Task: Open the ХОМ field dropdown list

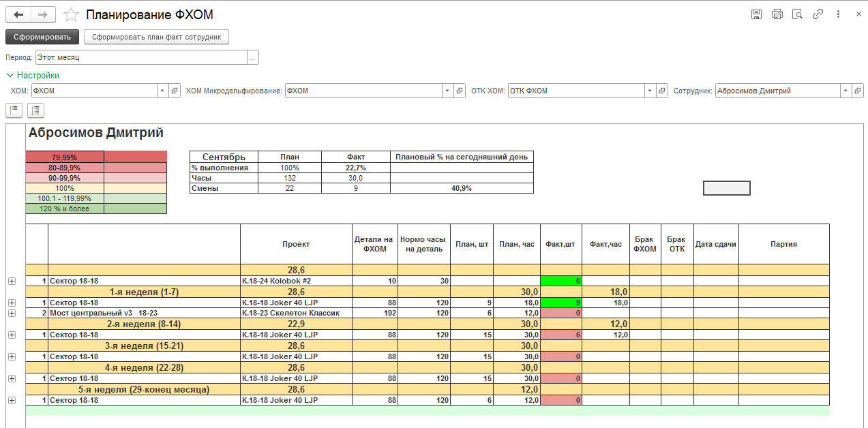Action: point(162,91)
